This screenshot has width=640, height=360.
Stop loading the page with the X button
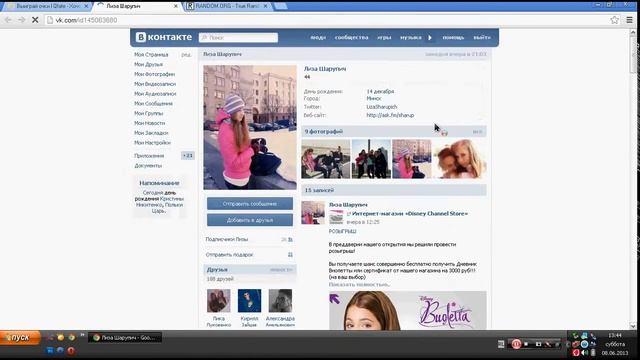click(35, 20)
